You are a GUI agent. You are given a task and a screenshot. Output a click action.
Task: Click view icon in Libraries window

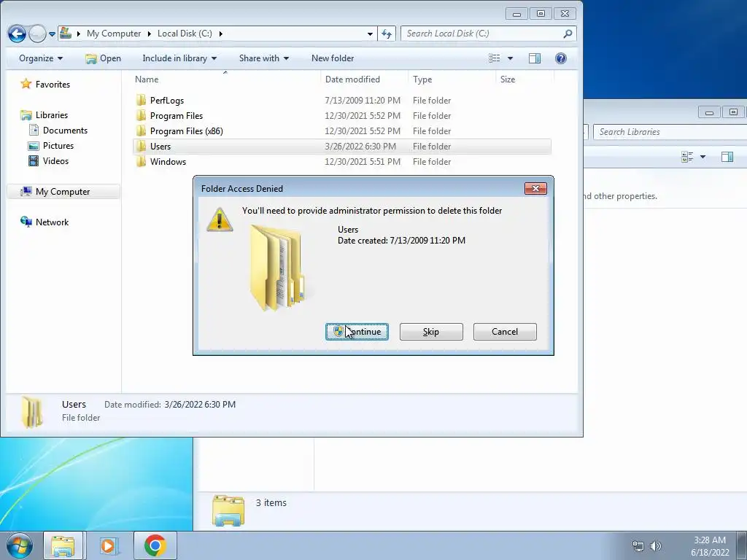[x=686, y=157]
